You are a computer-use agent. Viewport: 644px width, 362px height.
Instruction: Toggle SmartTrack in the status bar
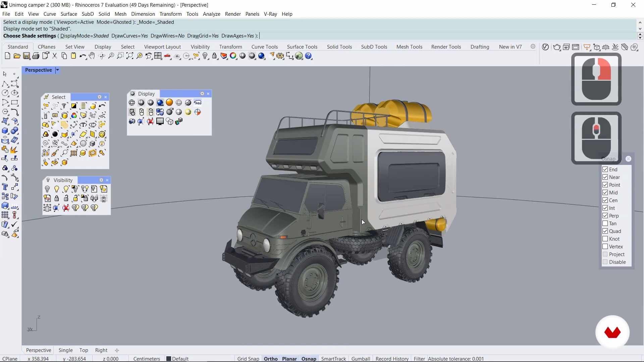pyautogui.click(x=333, y=359)
